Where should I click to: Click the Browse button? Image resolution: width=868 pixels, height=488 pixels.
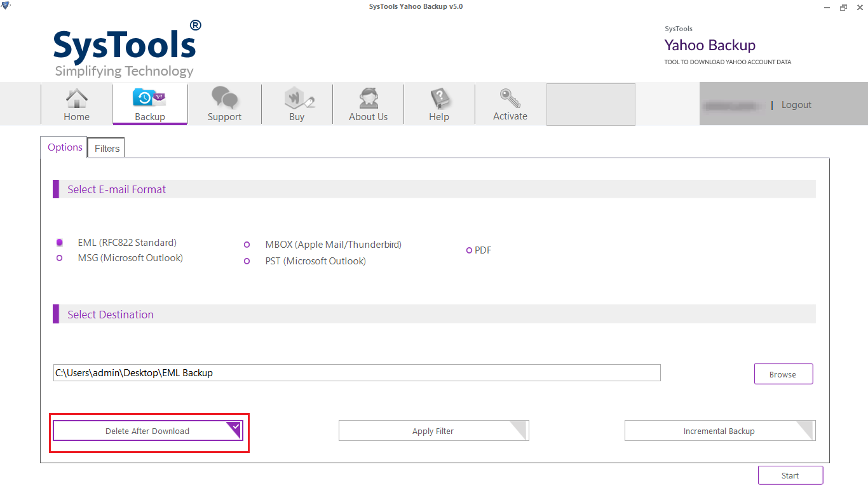coord(783,374)
